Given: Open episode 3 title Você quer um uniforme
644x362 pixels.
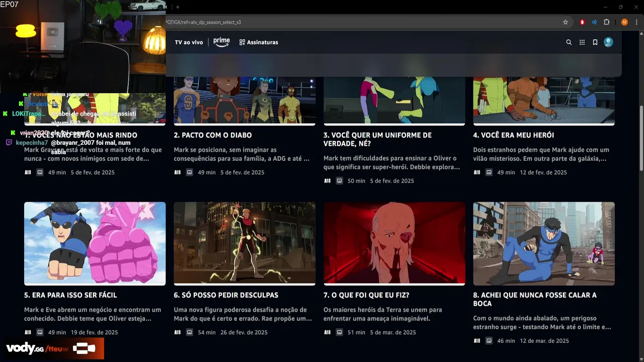Looking at the screenshot, I should [377, 139].
